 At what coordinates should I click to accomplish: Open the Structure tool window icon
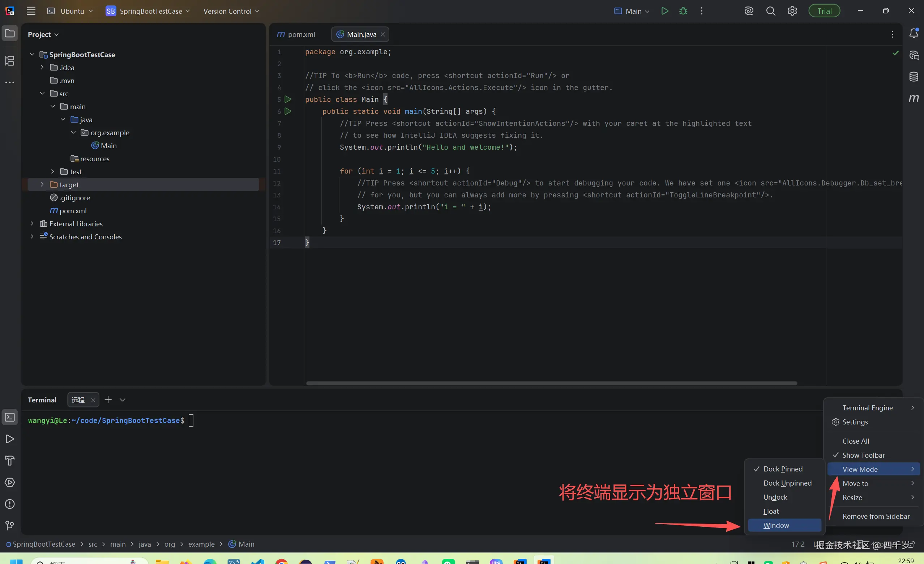[x=10, y=60]
